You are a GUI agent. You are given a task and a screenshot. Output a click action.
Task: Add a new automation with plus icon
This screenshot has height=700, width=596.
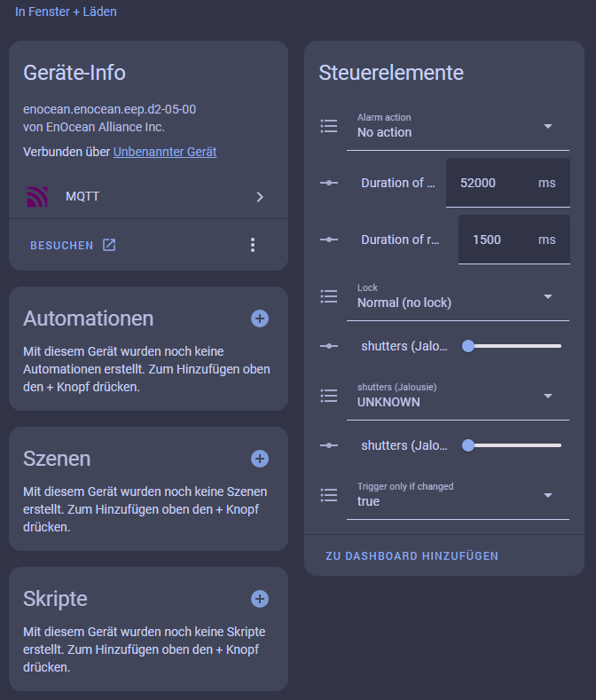260,319
